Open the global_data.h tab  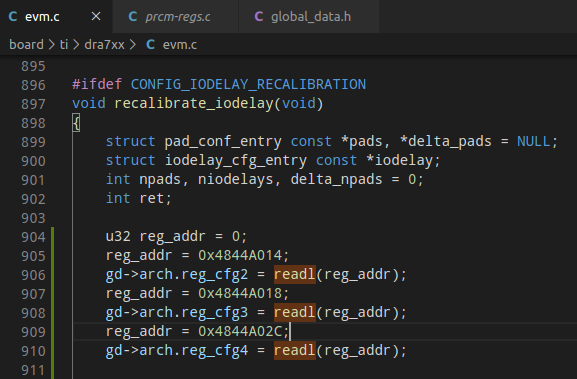click(x=309, y=17)
